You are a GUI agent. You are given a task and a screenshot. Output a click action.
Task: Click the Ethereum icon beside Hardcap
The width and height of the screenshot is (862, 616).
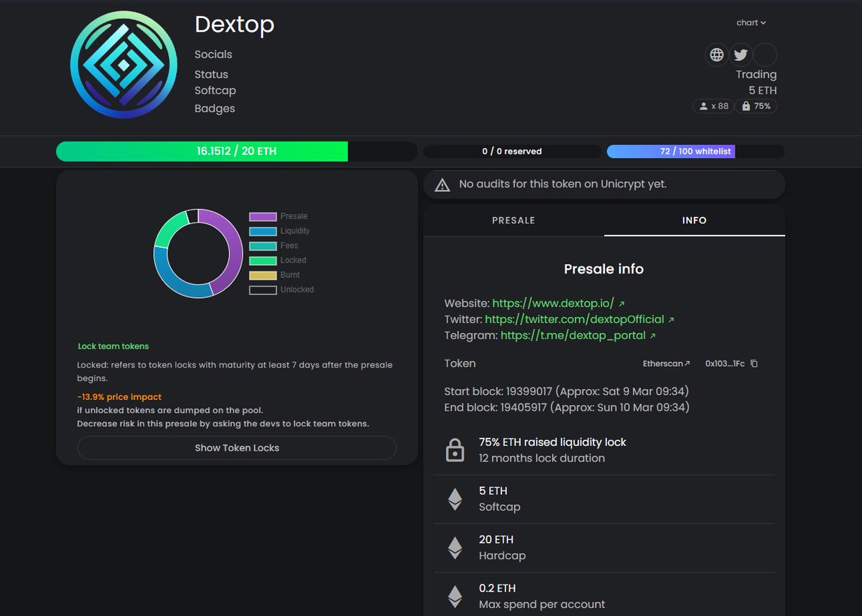pyautogui.click(x=455, y=548)
